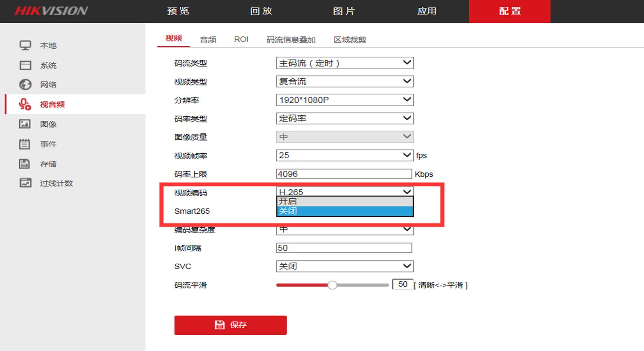Open the 本地 (Local) settings icon
The height and width of the screenshot is (351, 644).
pos(25,45)
